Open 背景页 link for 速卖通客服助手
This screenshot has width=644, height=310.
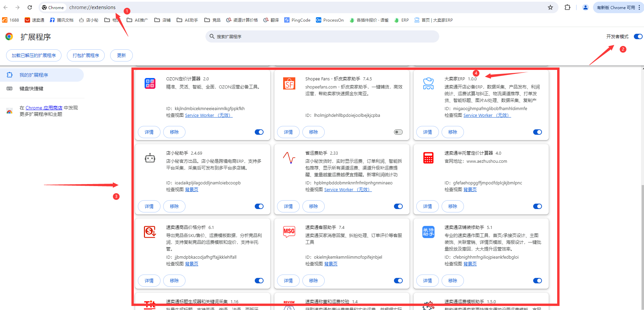click(x=331, y=264)
